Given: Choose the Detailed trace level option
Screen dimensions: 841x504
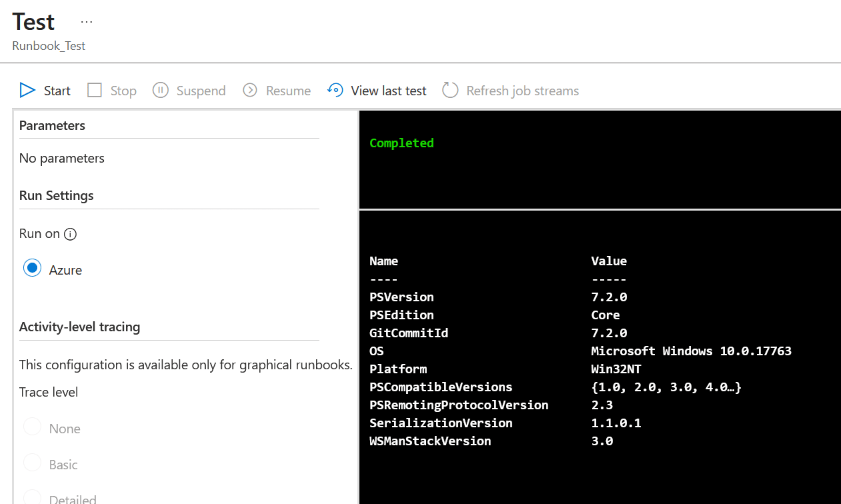Looking at the screenshot, I should click(x=32, y=497).
